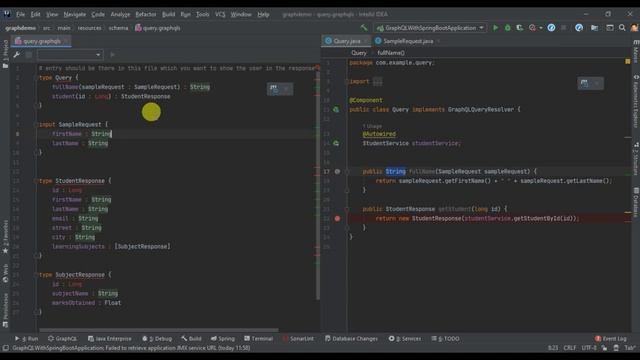
Task: Collapse the input SampleRequest block
Action: [37, 124]
